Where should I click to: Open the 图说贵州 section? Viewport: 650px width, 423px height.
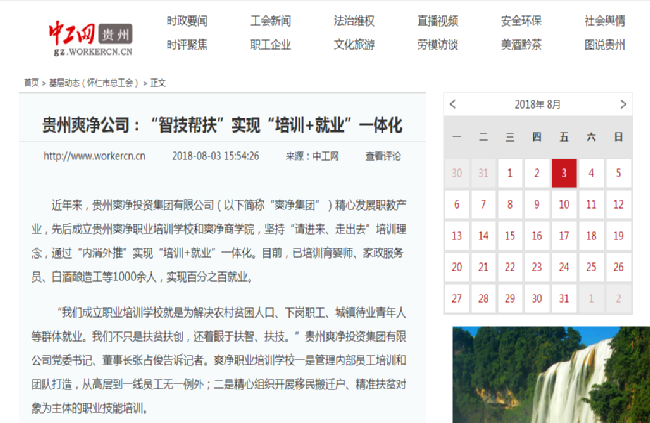click(x=605, y=44)
